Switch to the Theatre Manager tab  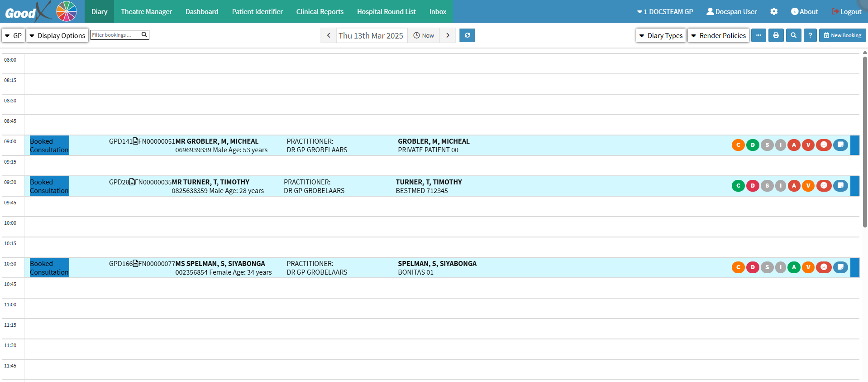[146, 12]
